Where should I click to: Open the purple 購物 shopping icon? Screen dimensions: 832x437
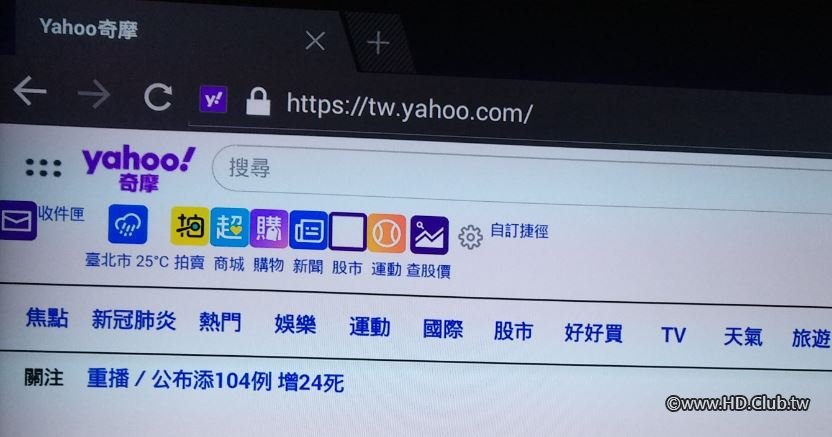coord(269,229)
